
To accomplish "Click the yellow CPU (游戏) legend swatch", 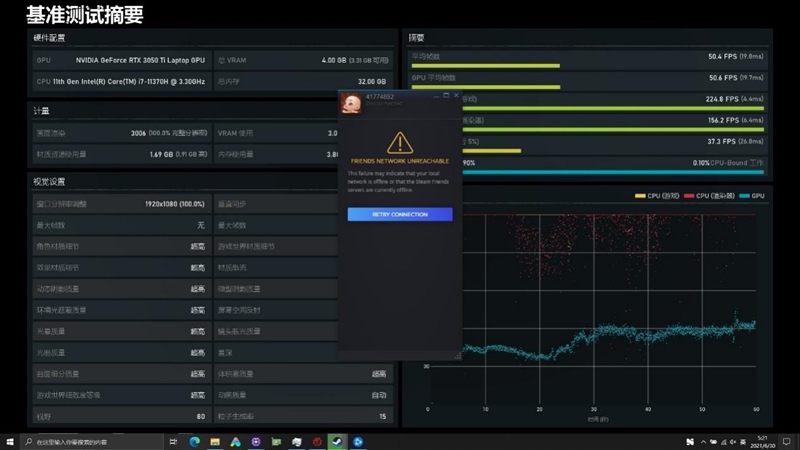I will pyautogui.click(x=640, y=196).
